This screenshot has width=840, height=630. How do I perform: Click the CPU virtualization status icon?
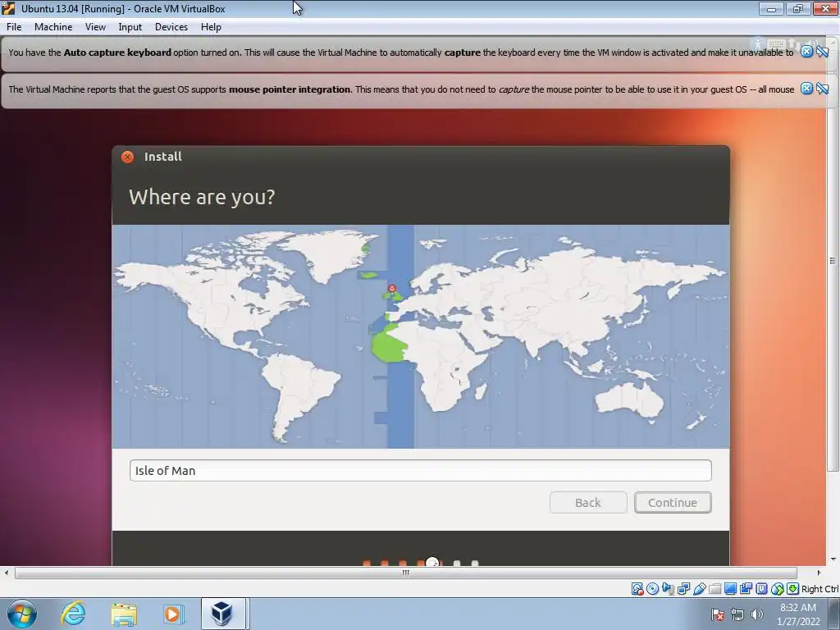[762, 589]
